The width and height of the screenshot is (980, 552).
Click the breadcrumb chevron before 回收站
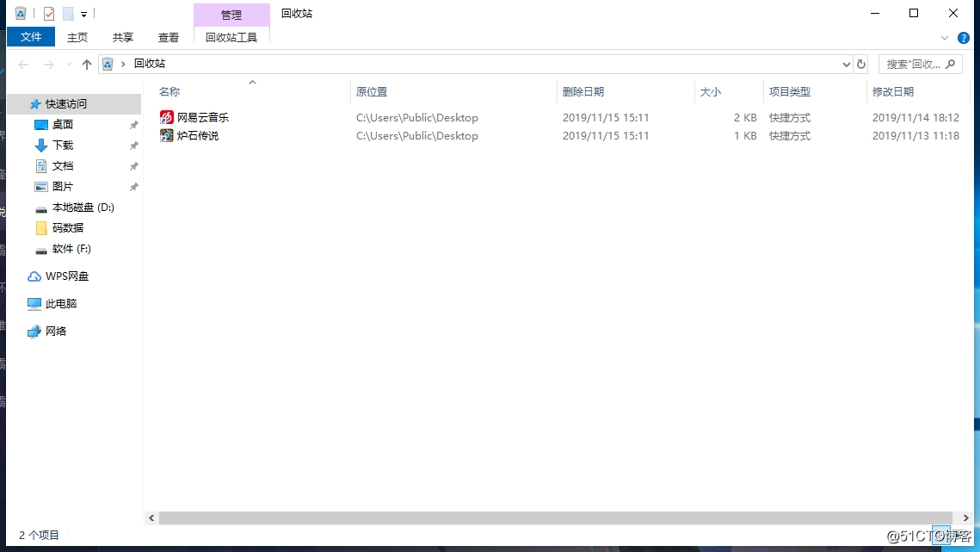point(123,64)
